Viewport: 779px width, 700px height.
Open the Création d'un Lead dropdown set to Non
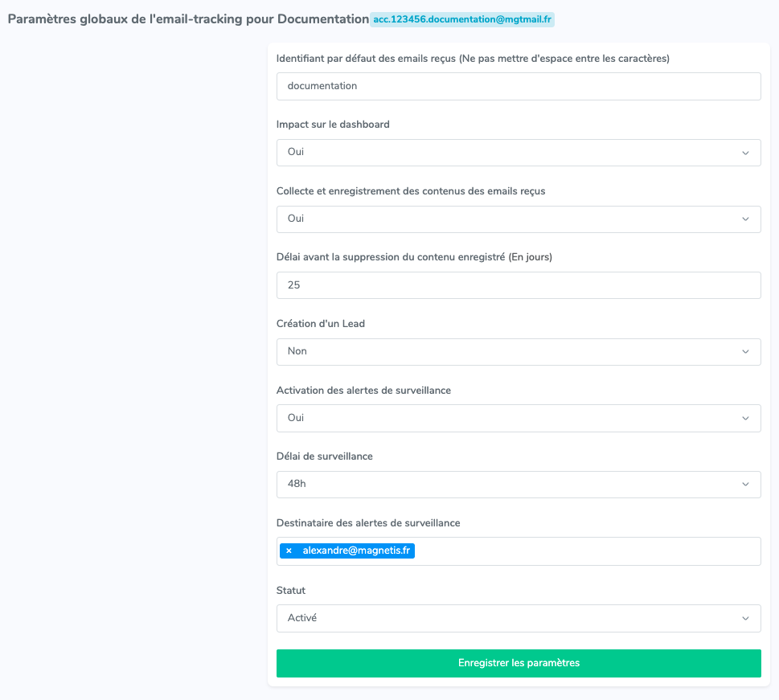tap(519, 352)
